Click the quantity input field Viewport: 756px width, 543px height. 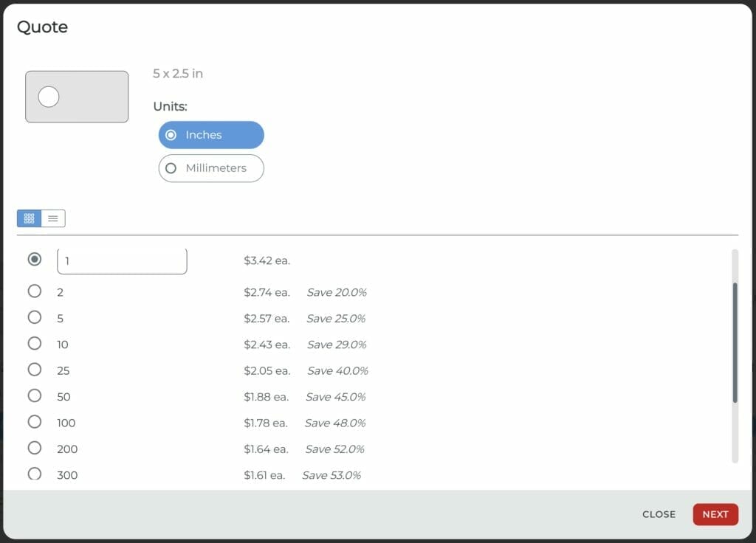point(122,261)
